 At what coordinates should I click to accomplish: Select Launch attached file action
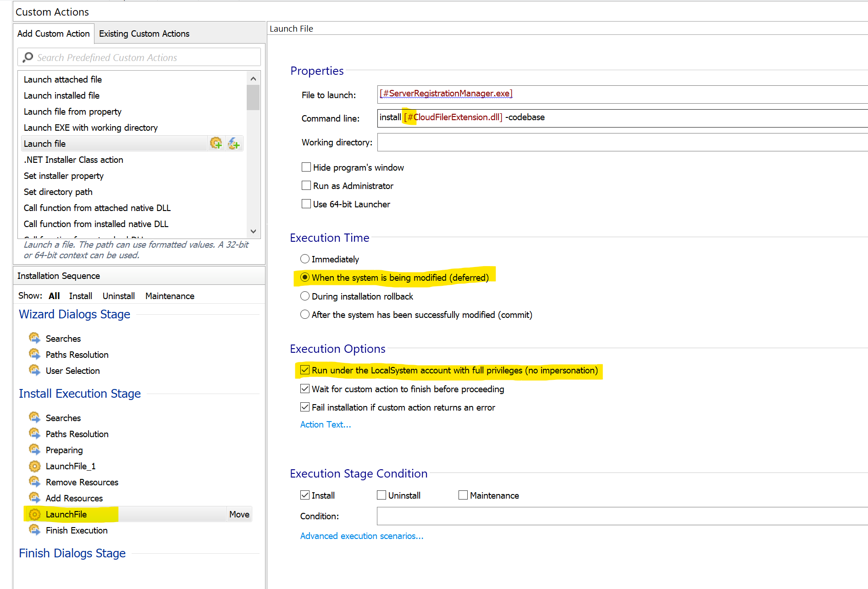[x=63, y=79]
